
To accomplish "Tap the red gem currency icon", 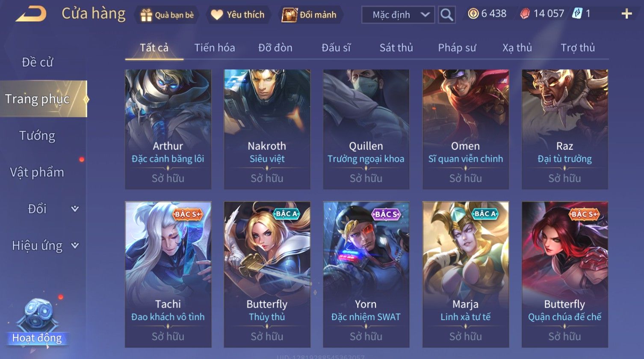I will point(525,14).
